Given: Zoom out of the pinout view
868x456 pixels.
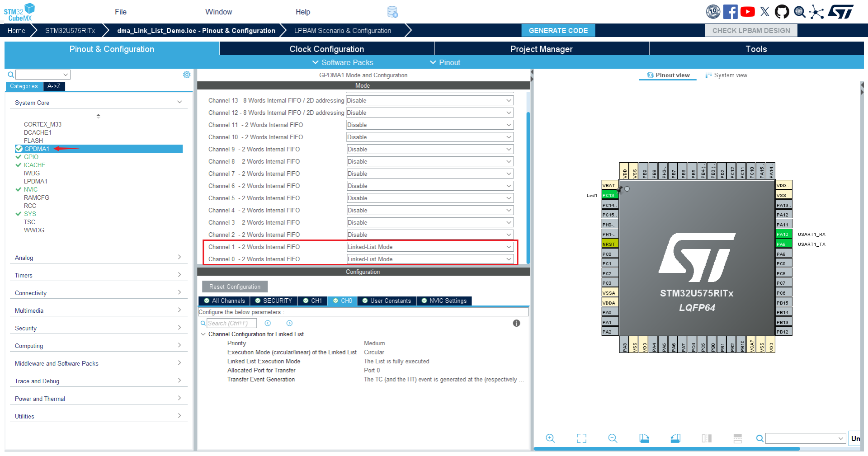Looking at the screenshot, I should coord(613,438).
